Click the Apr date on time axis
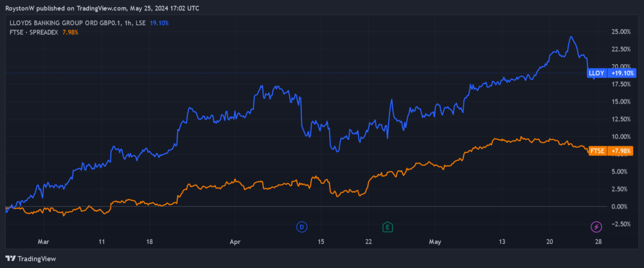Image resolution: width=644 pixels, height=268 pixels. [235, 242]
